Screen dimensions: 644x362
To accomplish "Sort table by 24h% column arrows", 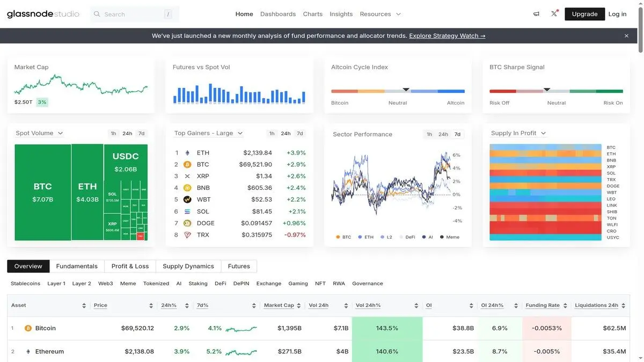I will (x=187, y=306).
